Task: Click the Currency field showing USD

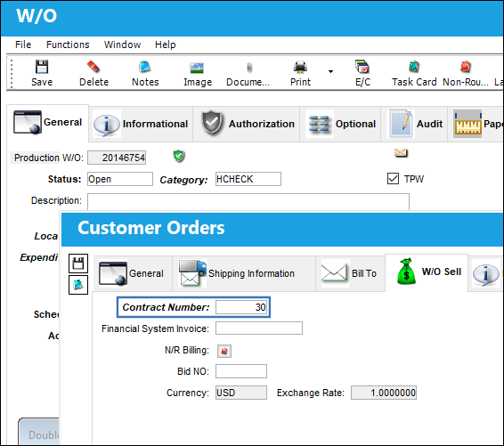Action: [241, 393]
